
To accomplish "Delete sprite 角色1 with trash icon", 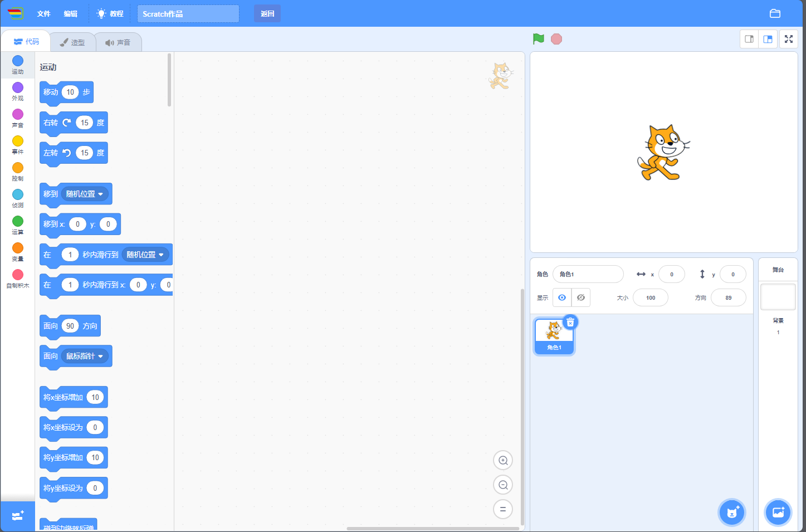I will 570,323.
